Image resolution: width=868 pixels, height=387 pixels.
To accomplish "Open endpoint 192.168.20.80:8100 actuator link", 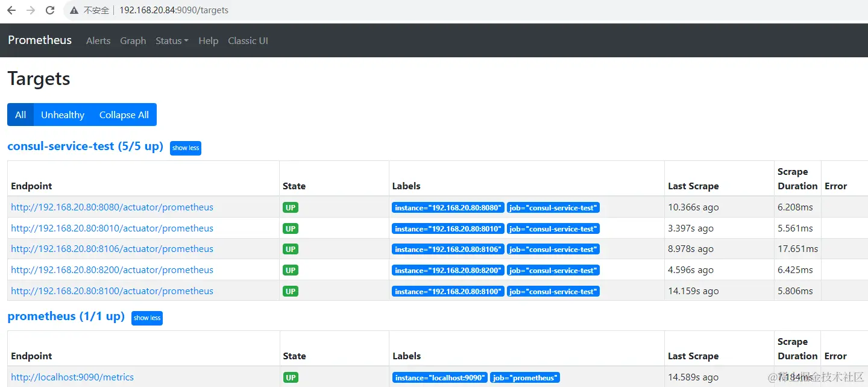I will pos(112,291).
